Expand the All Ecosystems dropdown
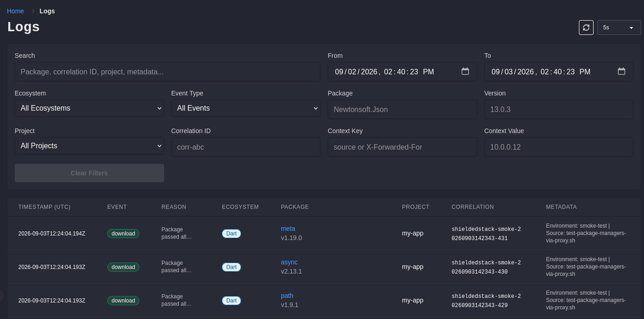The height and width of the screenshot is (319, 644). click(x=89, y=108)
